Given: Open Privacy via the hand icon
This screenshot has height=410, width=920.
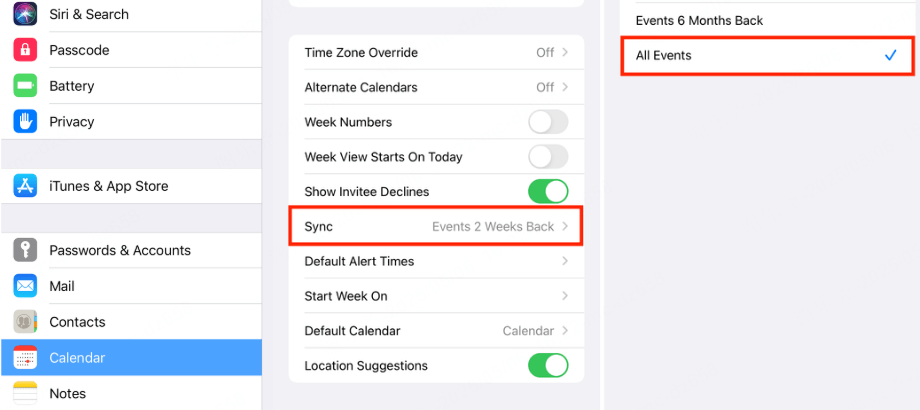Looking at the screenshot, I should point(25,121).
